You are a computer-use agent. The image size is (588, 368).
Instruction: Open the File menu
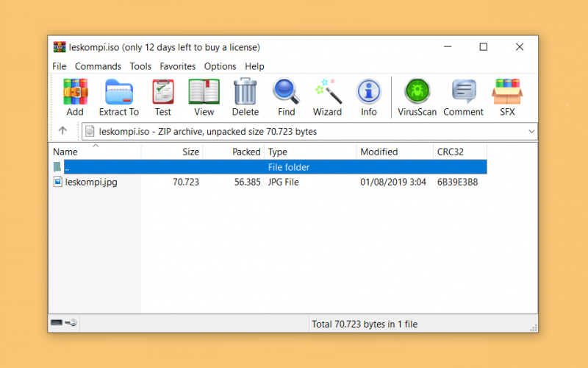[60, 66]
